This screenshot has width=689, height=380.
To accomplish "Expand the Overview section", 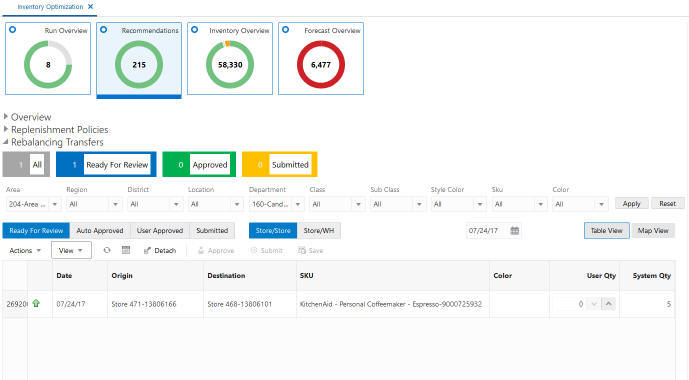I will (6, 116).
